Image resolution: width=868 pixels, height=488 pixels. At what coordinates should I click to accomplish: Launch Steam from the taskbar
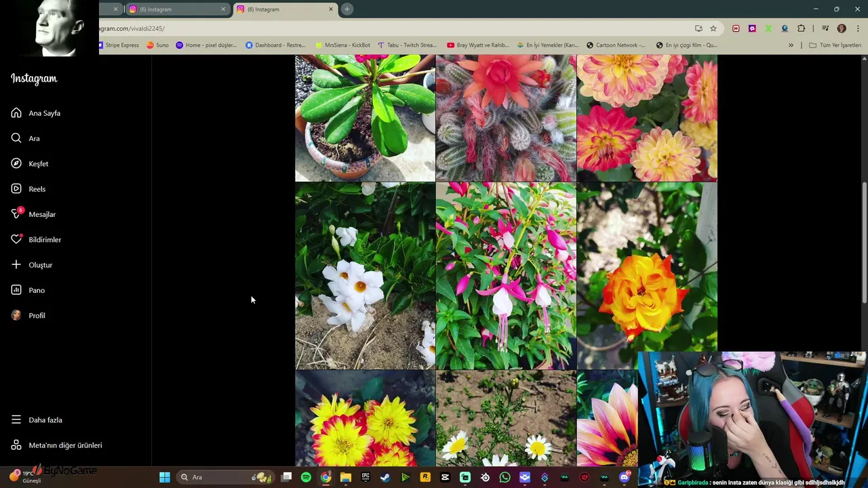[x=385, y=477]
